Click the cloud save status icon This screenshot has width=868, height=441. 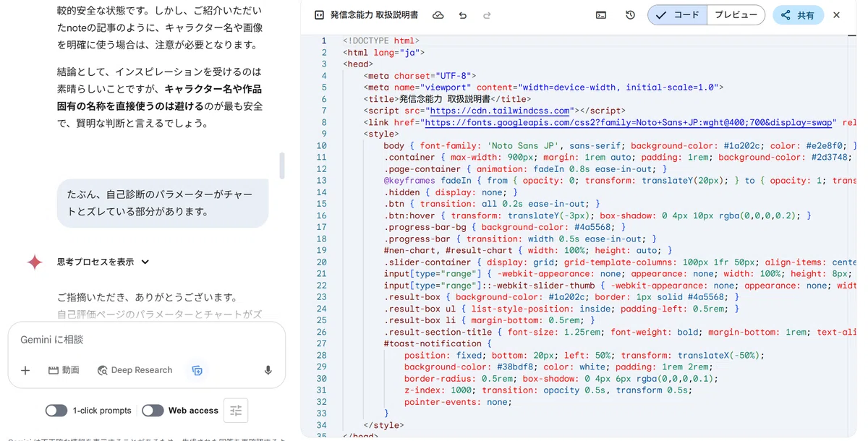[438, 15]
